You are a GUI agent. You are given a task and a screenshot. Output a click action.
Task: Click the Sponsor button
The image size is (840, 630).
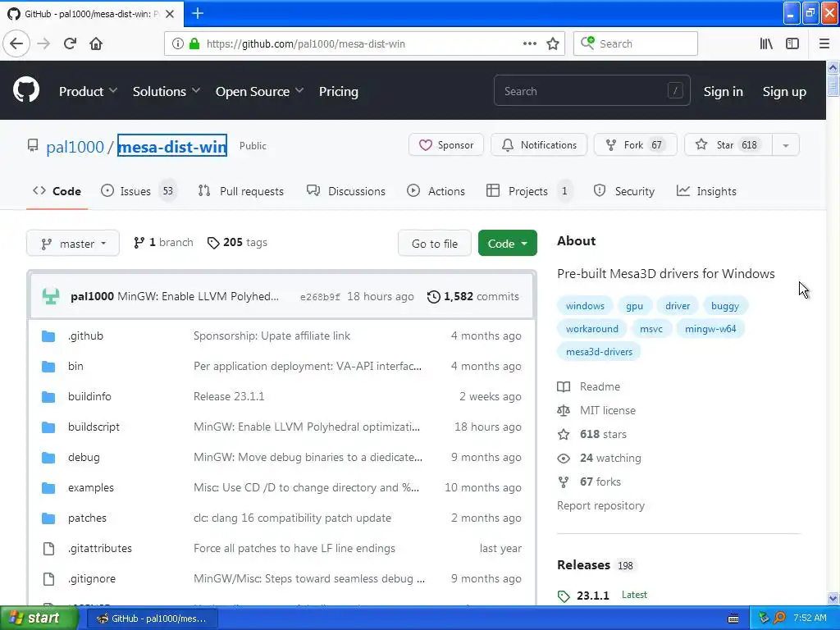[446, 145]
